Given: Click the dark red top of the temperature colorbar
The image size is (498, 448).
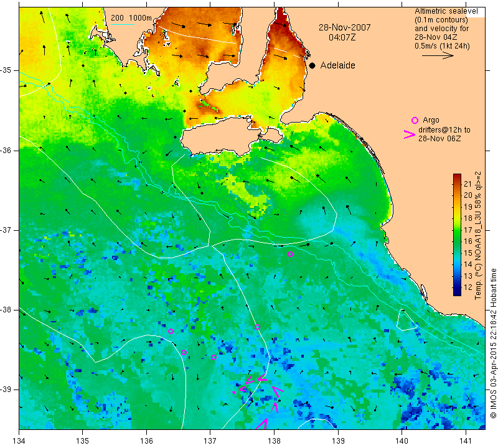Looking at the screenshot, I should pos(457,177).
